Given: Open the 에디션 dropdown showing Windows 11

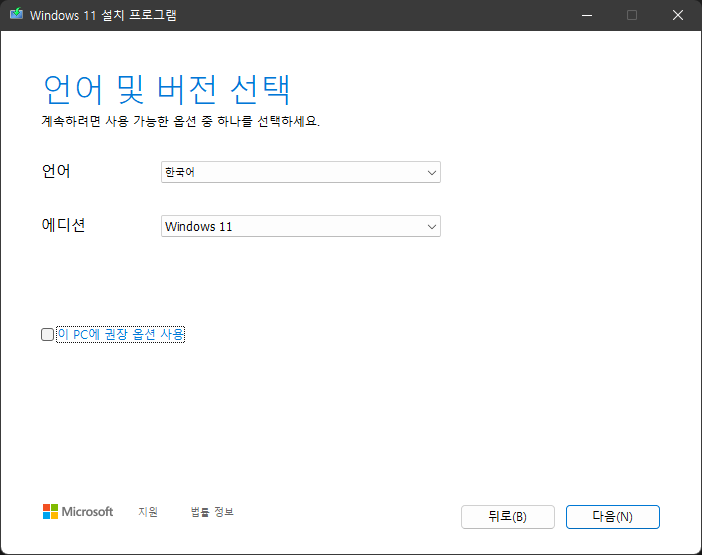Looking at the screenshot, I should click(301, 226).
